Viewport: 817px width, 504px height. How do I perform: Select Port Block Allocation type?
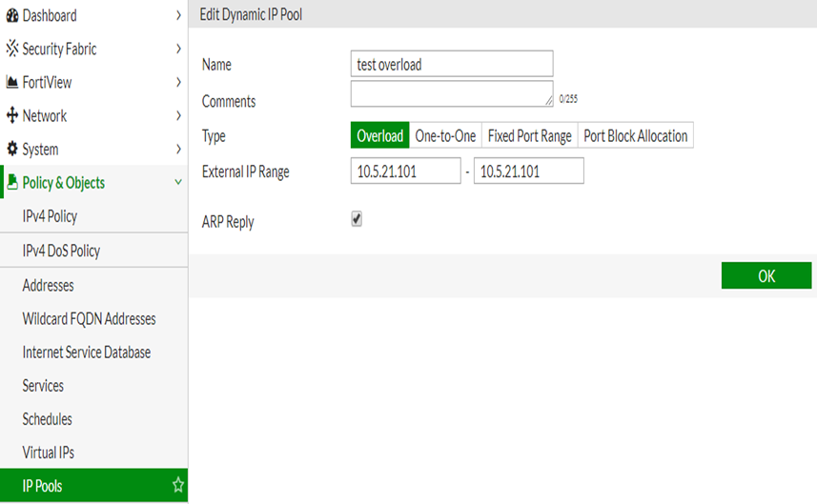(635, 136)
